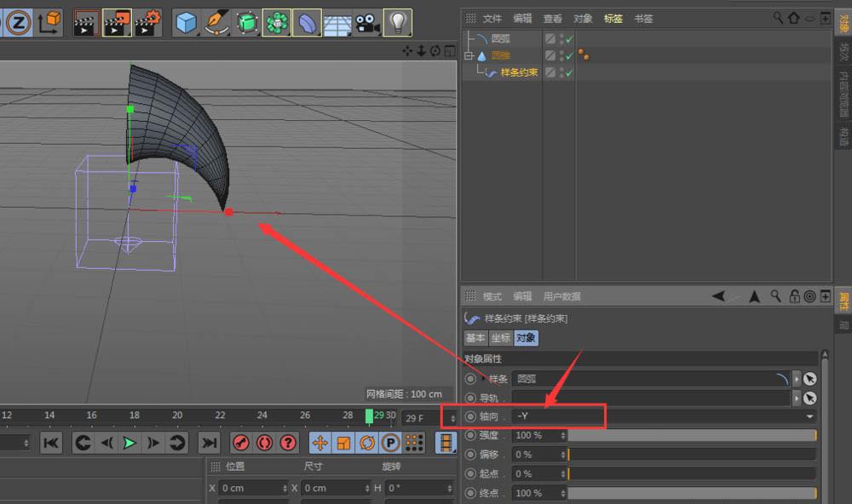Activate the Subdivision Surface generator icon
This screenshot has width=852, height=504.
click(246, 22)
